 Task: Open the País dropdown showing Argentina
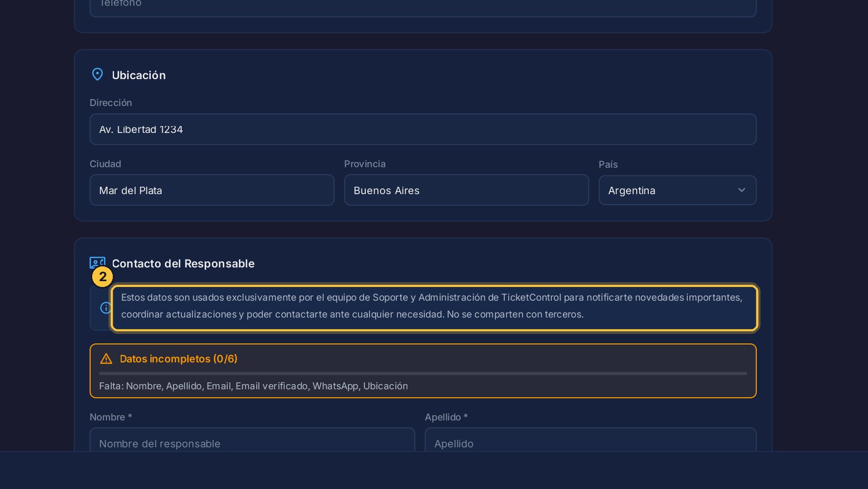pyautogui.click(x=677, y=190)
